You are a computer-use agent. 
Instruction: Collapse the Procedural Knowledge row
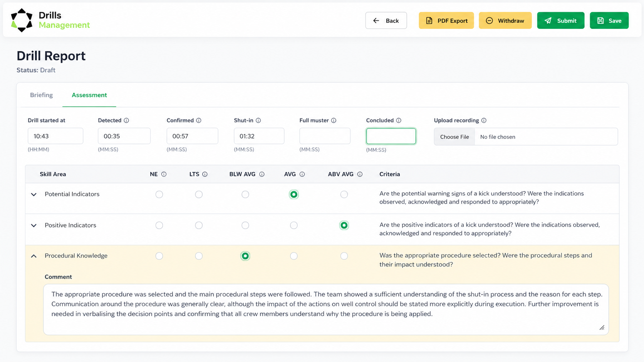[x=34, y=256]
